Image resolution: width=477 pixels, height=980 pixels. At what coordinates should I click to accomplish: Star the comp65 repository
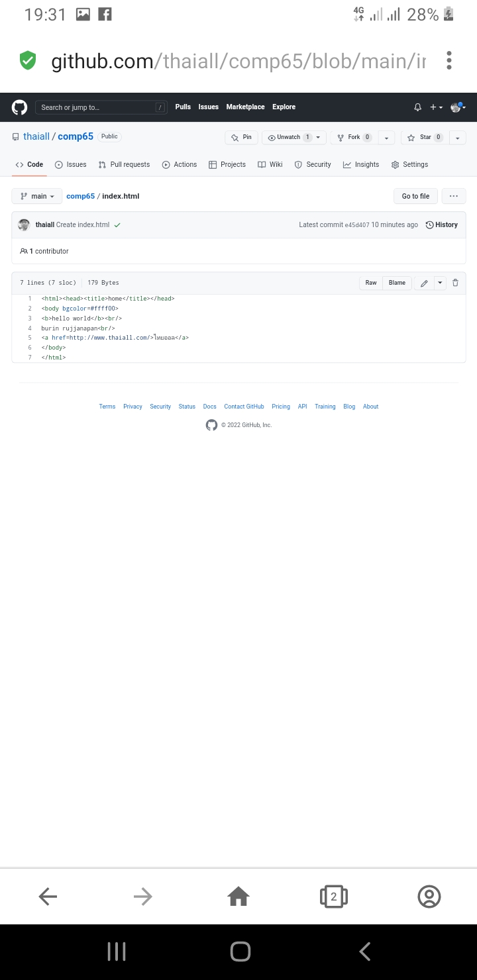pos(425,137)
